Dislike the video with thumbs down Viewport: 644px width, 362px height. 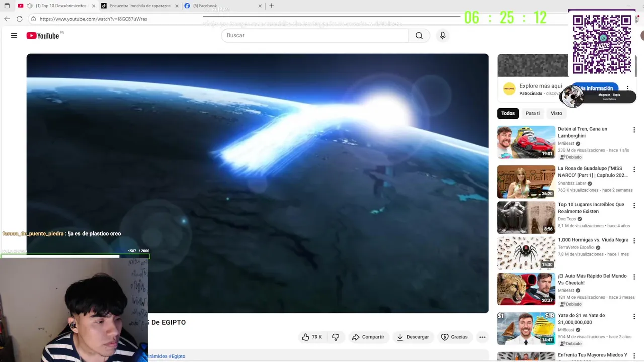coord(336,337)
